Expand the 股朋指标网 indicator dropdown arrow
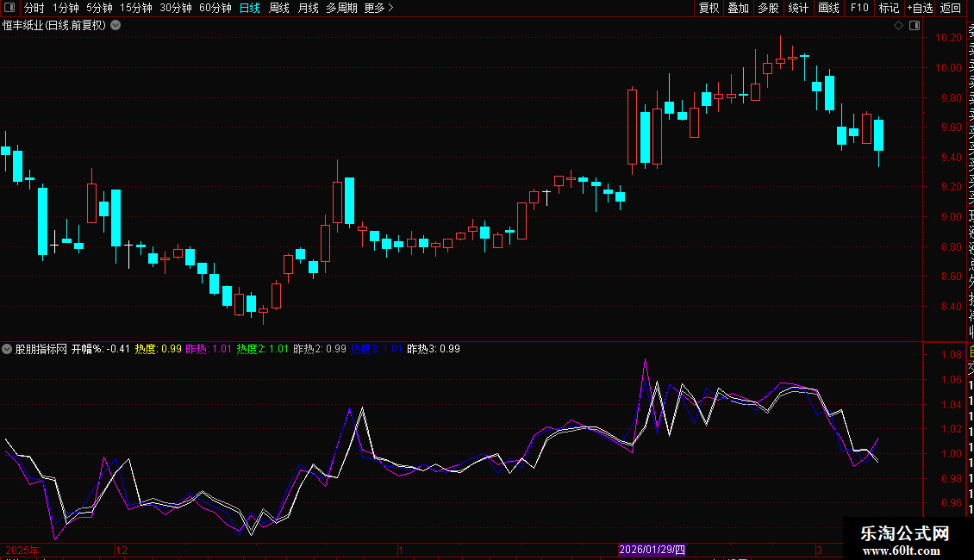974x560 pixels. point(7,349)
